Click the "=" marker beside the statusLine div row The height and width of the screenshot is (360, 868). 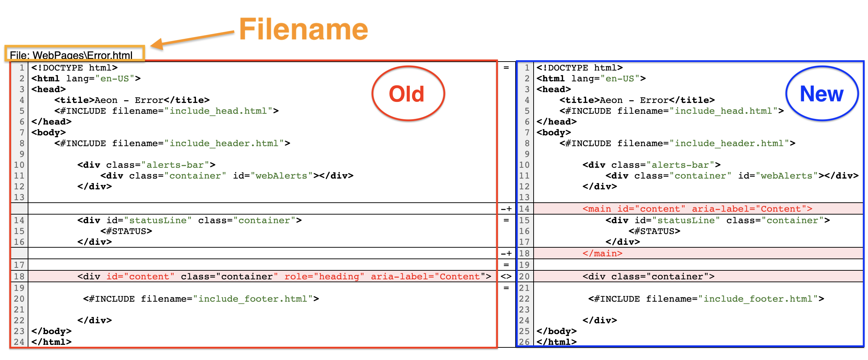506,220
